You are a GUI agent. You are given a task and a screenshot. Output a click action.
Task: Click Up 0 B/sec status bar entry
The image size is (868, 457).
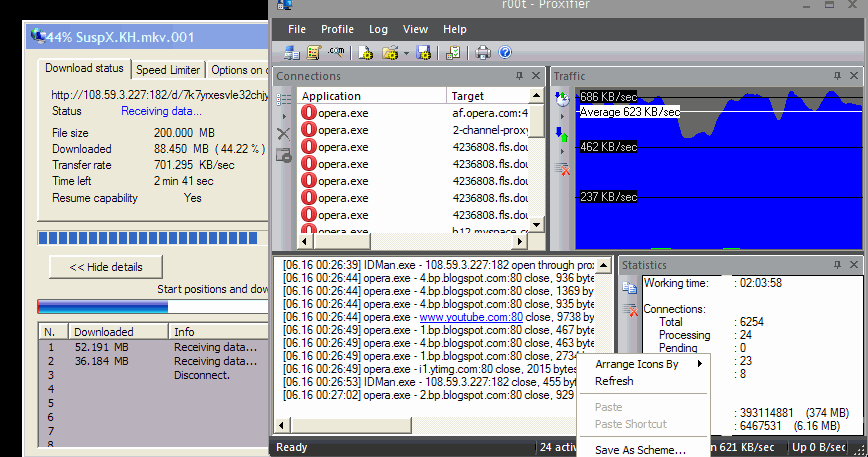[x=819, y=447]
